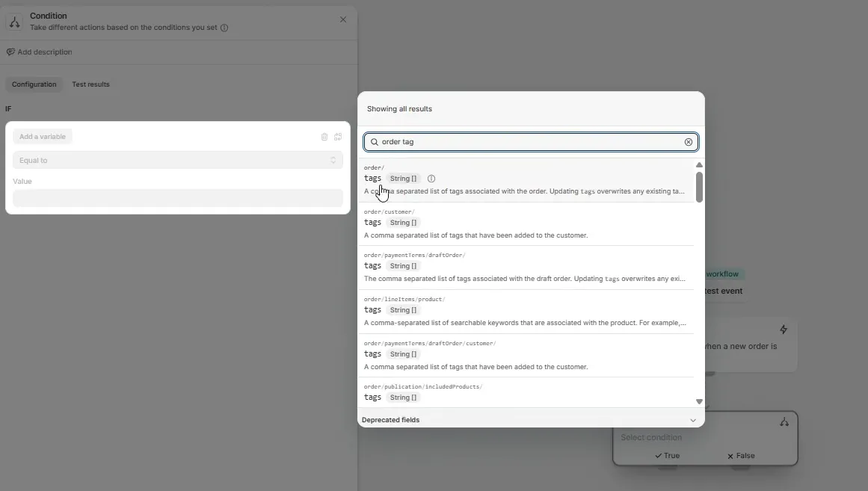The height and width of the screenshot is (491, 868).
Task: Click the Value input field
Action: coord(178,198)
